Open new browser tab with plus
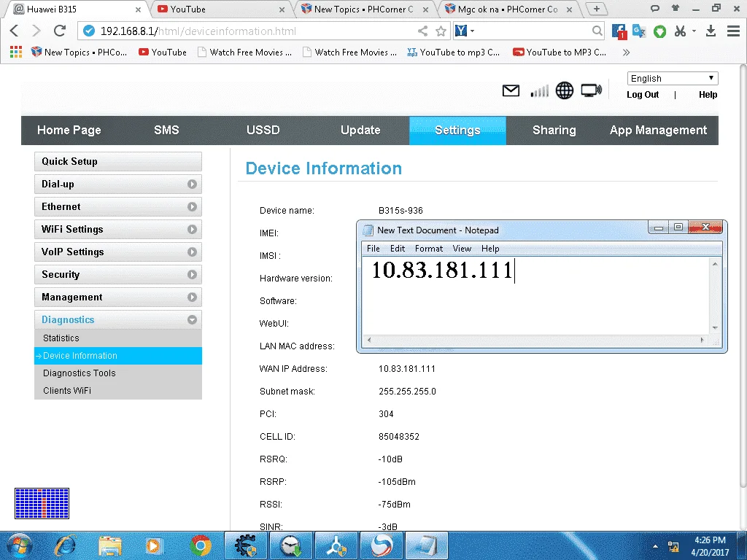 pos(597,9)
